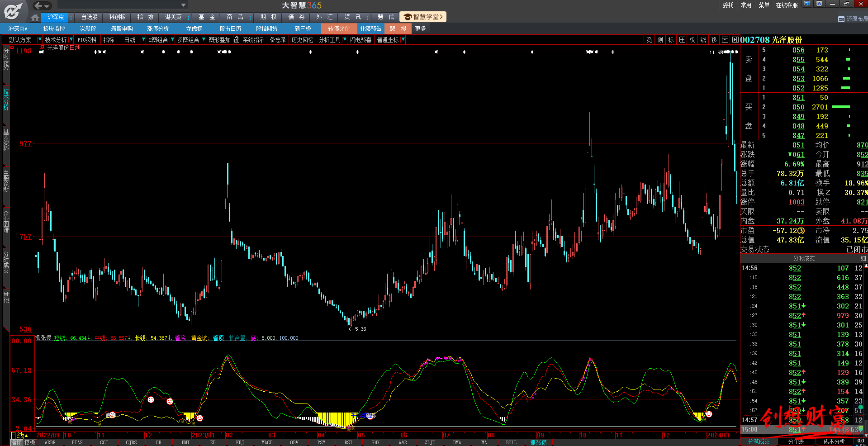Click the 权 adjustment icon
The height and width of the screenshot is (446, 868).
[692, 40]
